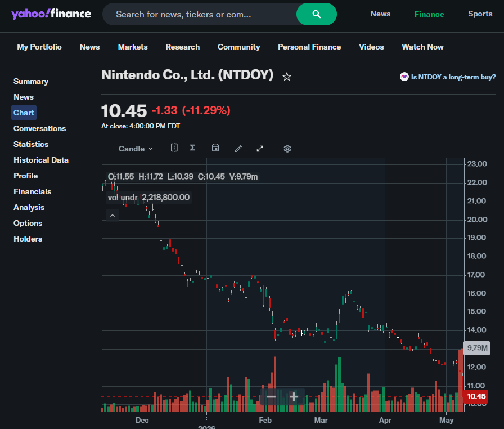This screenshot has height=429, width=504.
Task: Click the Dec label on time axis
Action: 142,421
